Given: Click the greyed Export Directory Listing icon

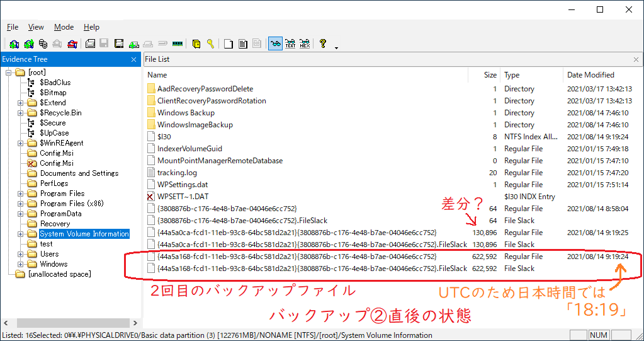Looking at the screenshot, I should pyautogui.click(x=257, y=43).
